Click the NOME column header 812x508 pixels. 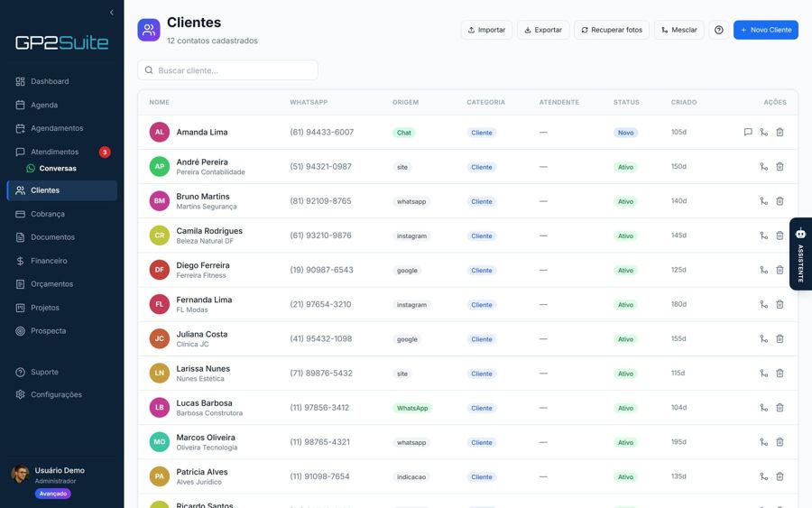(159, 103)
